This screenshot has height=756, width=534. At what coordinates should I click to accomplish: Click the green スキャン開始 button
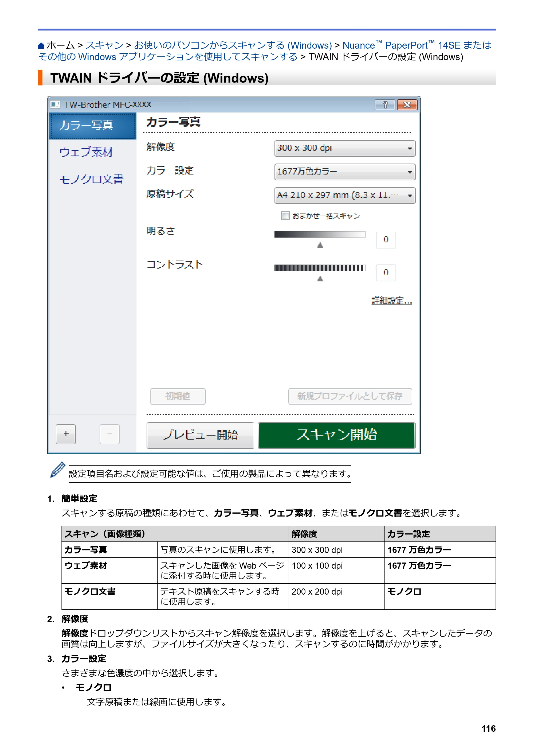pyautogui.click(x=336, y=435)
